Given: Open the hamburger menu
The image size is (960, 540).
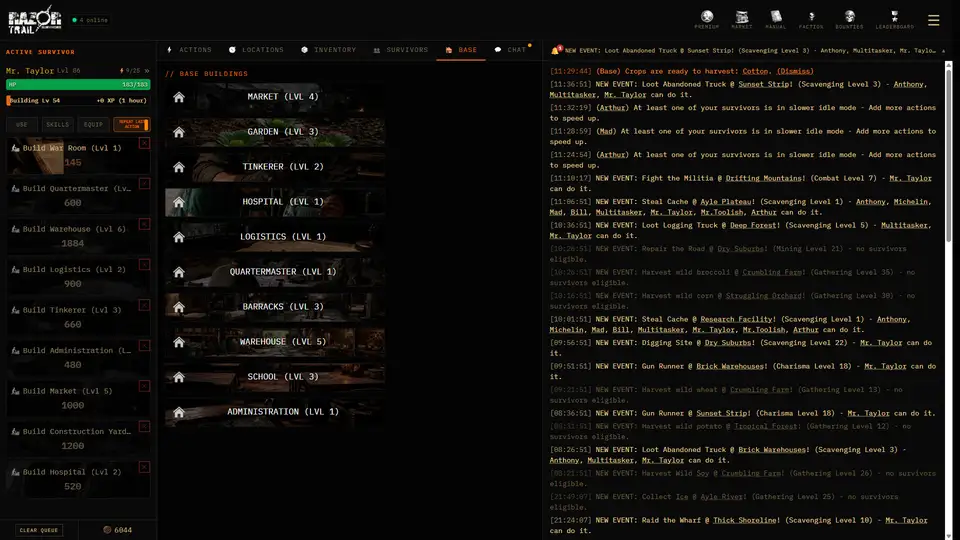Looking at the screenshot, I should tap(933, 20).
